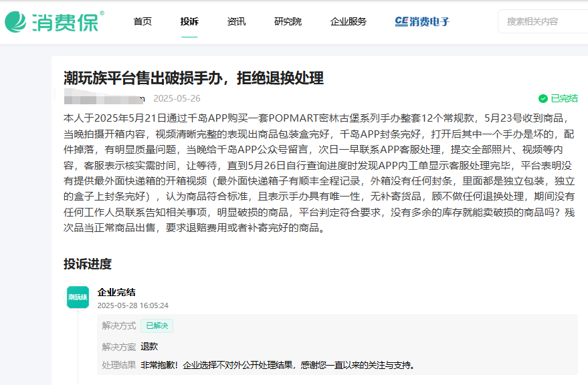The width and height of the screenshot is (588, 385).
Task: Click the blurred complainant username
Action: 104,98
